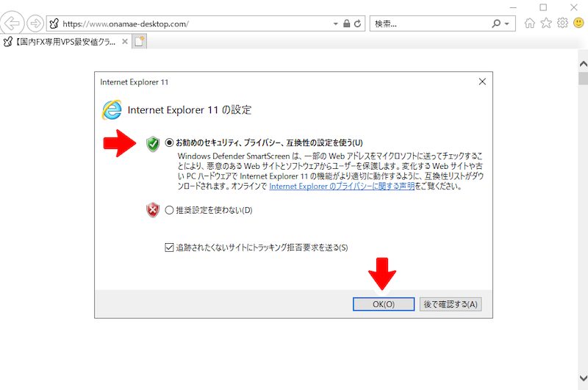Open the Home page icon
This screenshot has height=390, width=588.
tap(529, 24)
